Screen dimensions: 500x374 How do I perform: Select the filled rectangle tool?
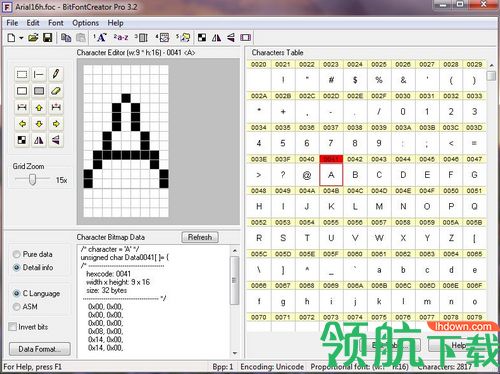[39, 91]
